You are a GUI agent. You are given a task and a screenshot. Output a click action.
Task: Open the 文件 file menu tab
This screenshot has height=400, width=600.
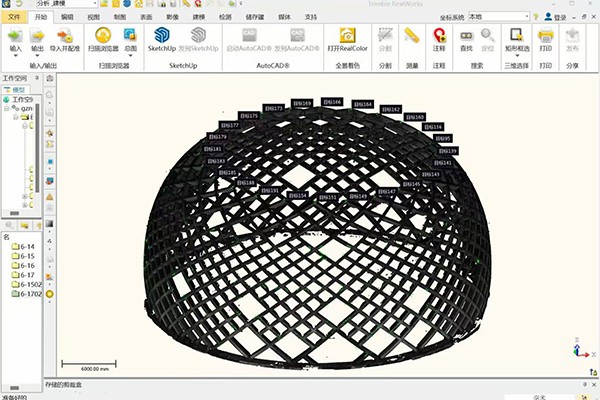tap(14, 17)
